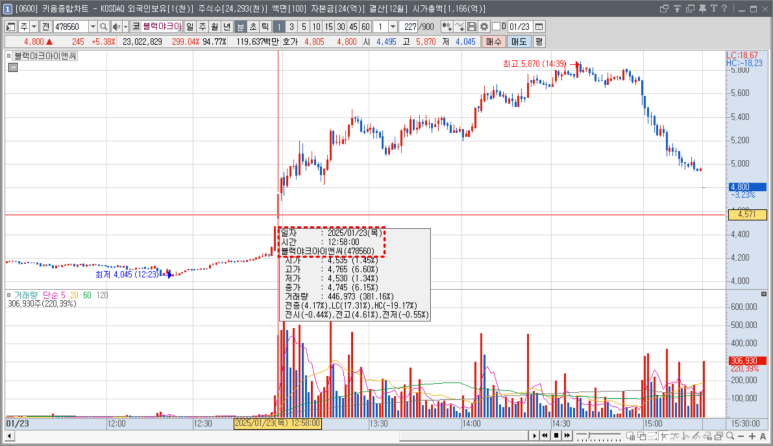Select the 틱 (tick) period toggle

click(x=265, y=27)
